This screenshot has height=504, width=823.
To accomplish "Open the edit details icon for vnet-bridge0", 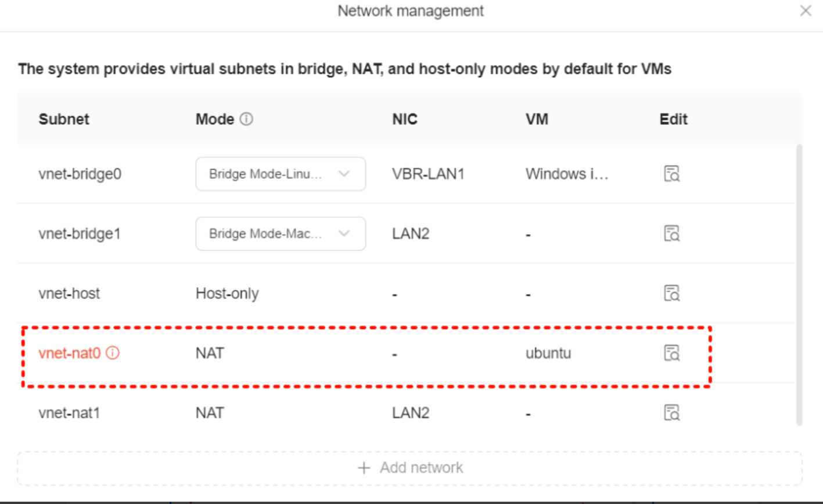I will [671, 174].
